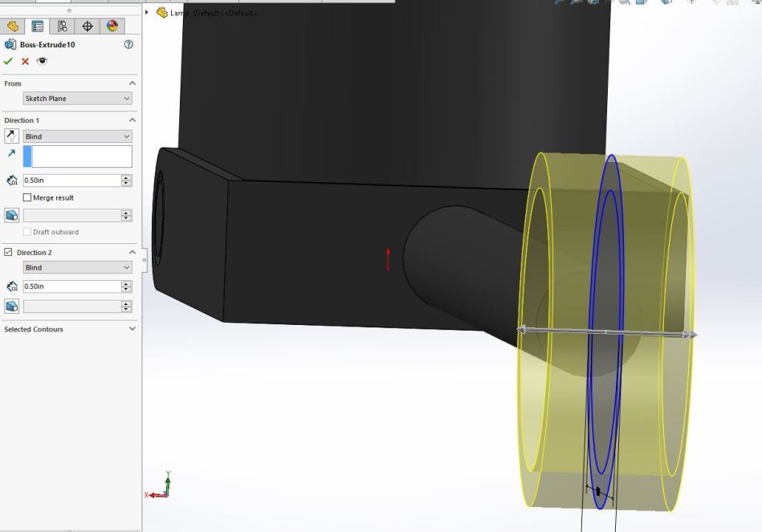The width and height of the screenshot is (762, 532).
Task: Click the Direction 2 depth stepper arrows
Action: coord(126,286)
